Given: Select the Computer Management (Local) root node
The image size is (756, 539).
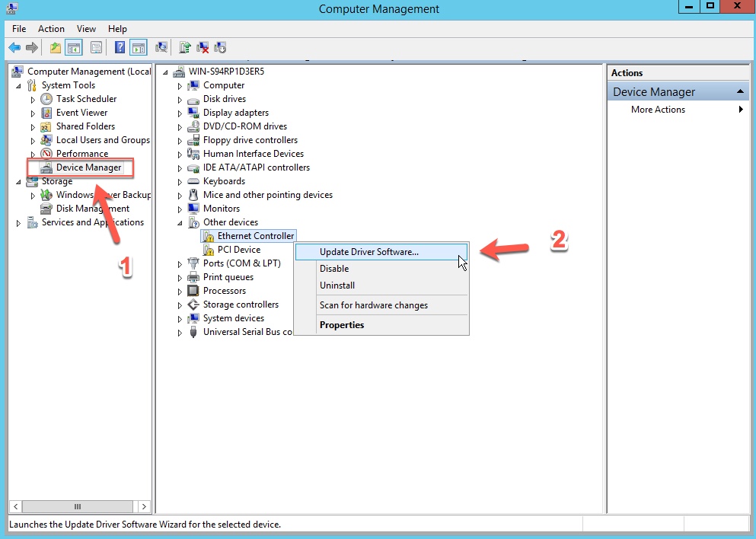Looking at the screenshot, I should pyautogui.click(x=89, y=72).
